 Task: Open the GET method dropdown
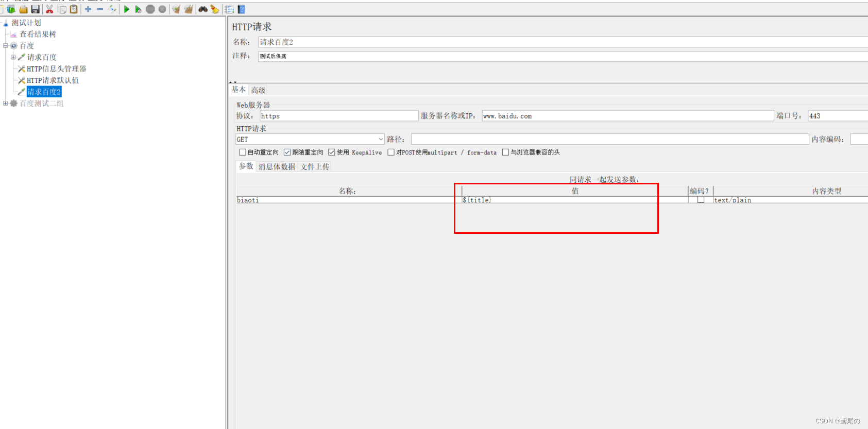pyautogui.click(x=381, y=139)
